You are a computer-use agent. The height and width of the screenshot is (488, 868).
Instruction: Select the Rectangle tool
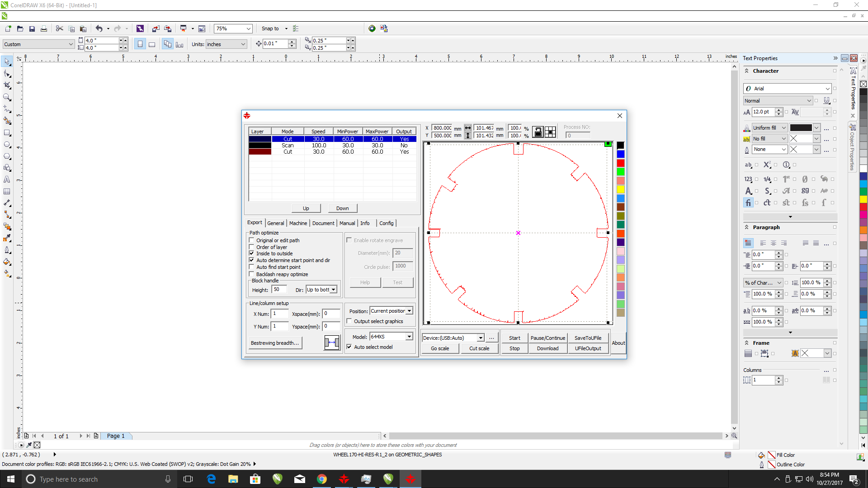pos(7,133)
